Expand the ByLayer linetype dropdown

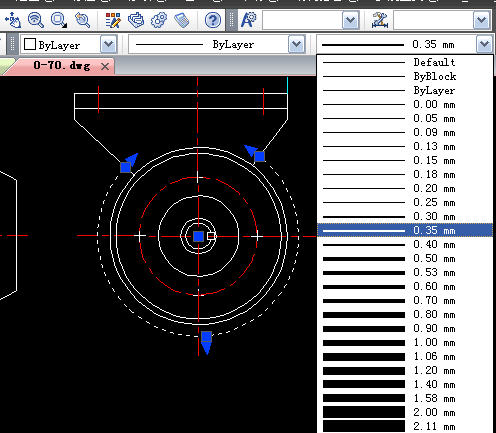click(x=296, y=44)
